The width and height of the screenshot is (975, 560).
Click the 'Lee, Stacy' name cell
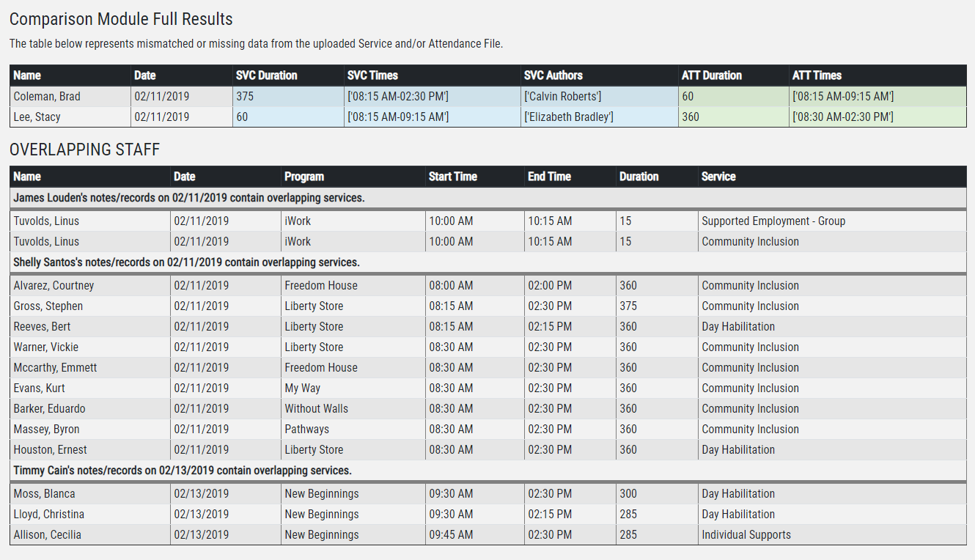pyautogui.click(x=70, y=117)
